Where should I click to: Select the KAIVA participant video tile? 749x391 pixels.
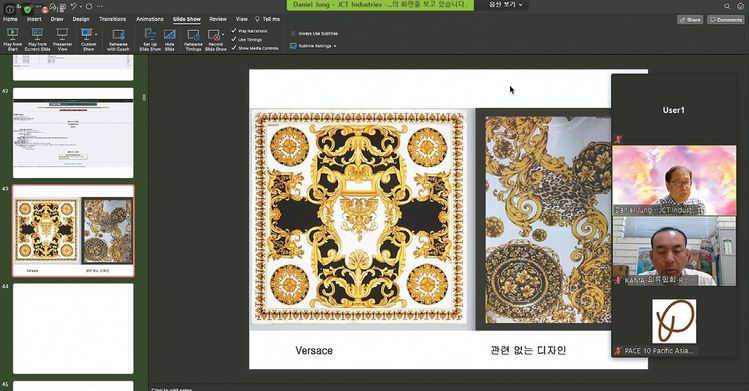[674, 251]
